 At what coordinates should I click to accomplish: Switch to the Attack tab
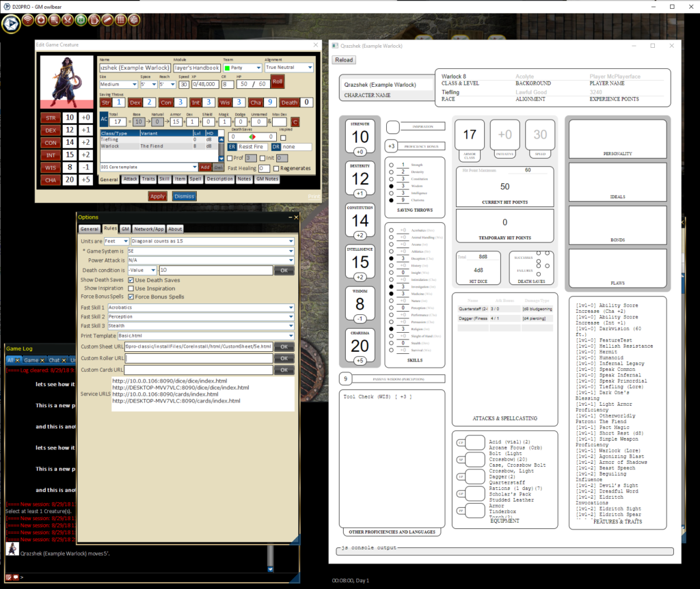pyautogui.click(x=131, y=179)
